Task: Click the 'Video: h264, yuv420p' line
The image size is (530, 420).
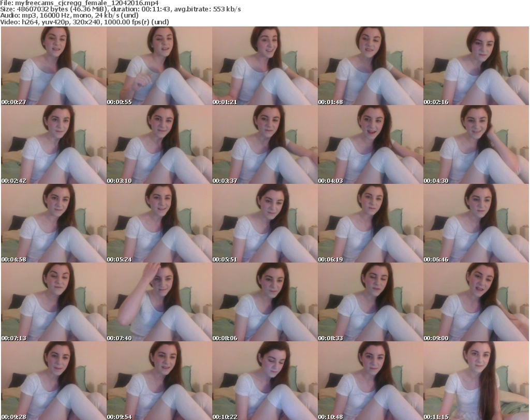Action: [x=84, y=22]
